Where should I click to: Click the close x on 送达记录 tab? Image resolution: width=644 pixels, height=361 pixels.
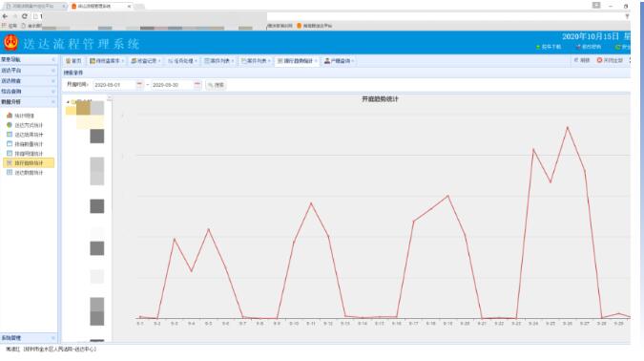(x=159, y=61)
